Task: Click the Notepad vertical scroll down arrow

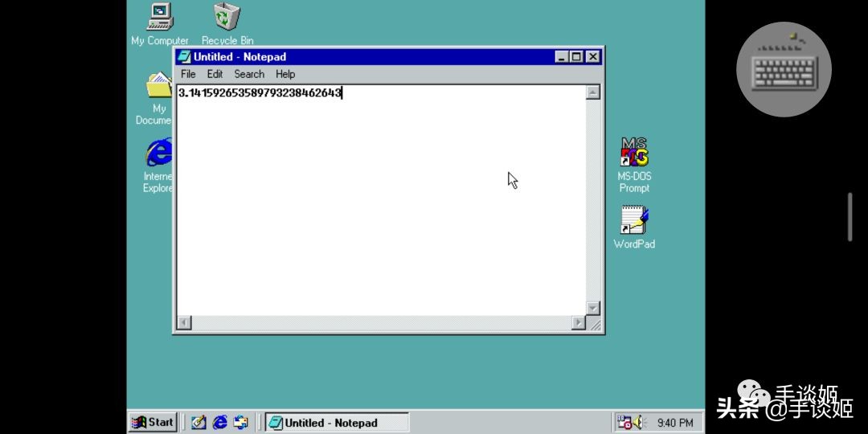Action: pos(593,309)
